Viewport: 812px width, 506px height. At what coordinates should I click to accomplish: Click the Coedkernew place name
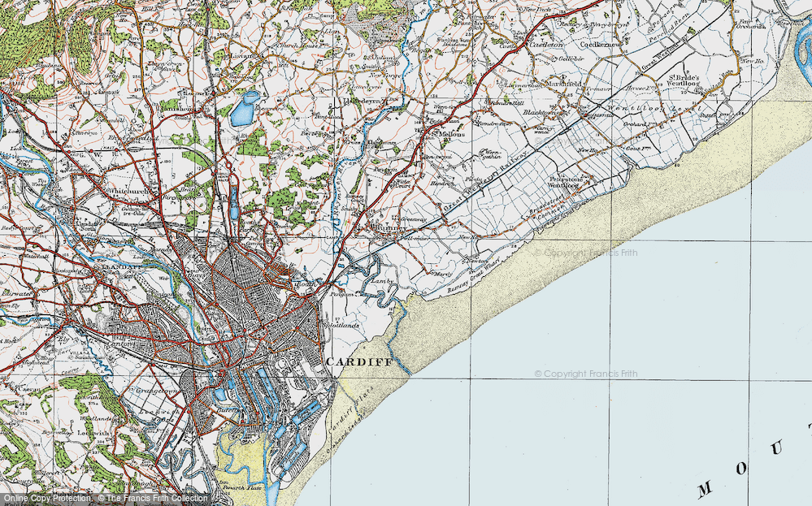[x=601, y=45]
